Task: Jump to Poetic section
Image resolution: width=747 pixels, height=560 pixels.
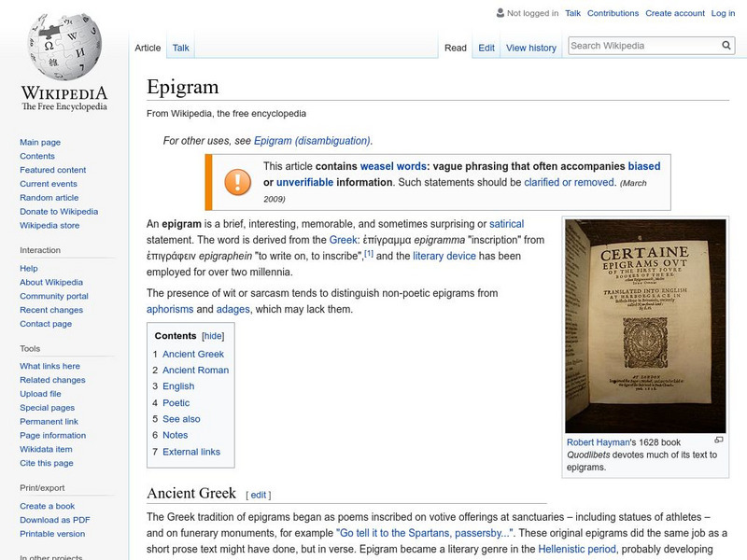Action: pyautogui.click(x=176, y=403)
